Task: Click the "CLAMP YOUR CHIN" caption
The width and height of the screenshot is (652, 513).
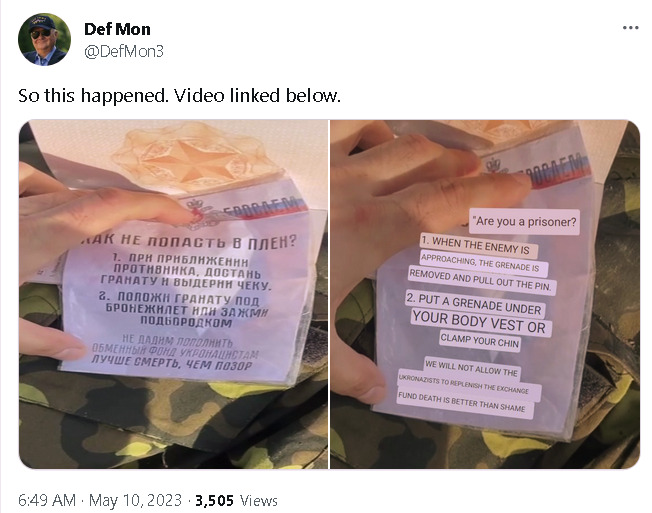Action: [x=480, y=341]
